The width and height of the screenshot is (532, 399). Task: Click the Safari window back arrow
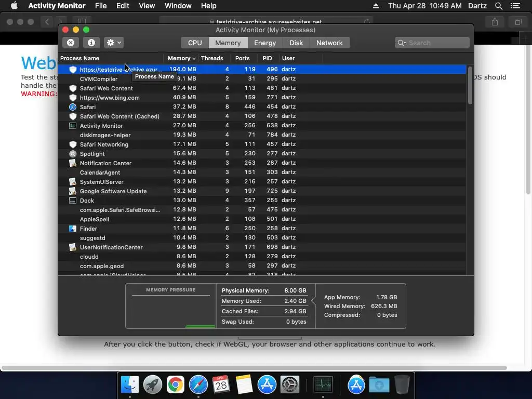pos(47,22)
